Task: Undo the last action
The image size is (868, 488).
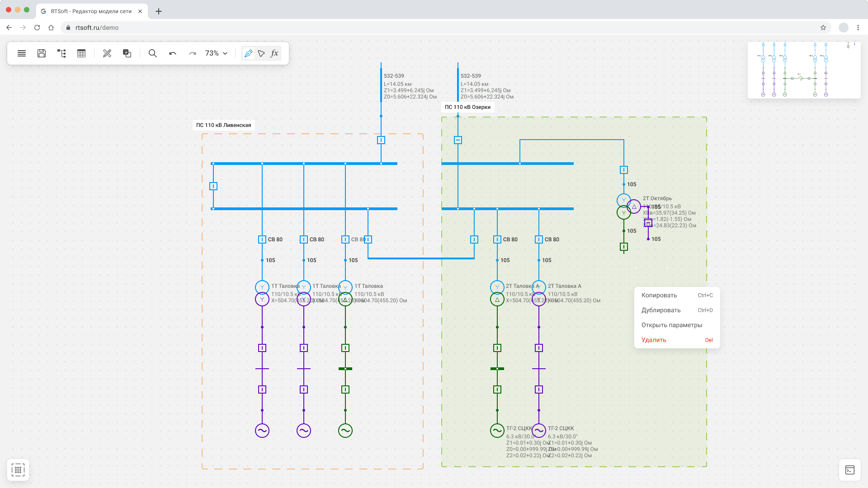Action: [x=173, y=53]
